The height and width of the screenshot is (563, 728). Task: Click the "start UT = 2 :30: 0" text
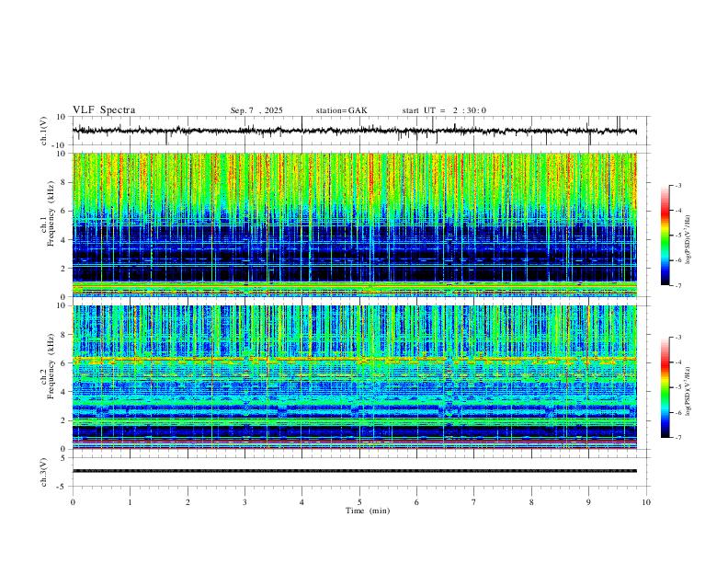tap(444, 110)
